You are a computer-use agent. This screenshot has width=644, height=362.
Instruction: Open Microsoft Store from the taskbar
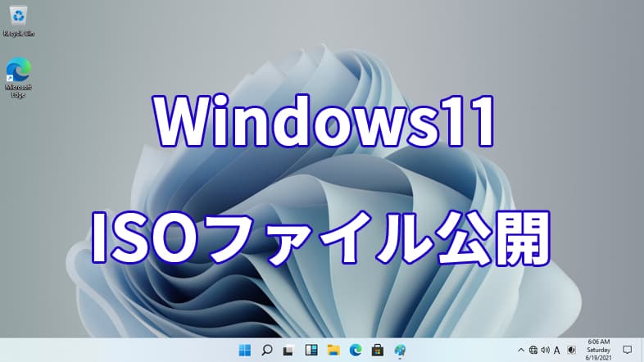tap(378, 350)
